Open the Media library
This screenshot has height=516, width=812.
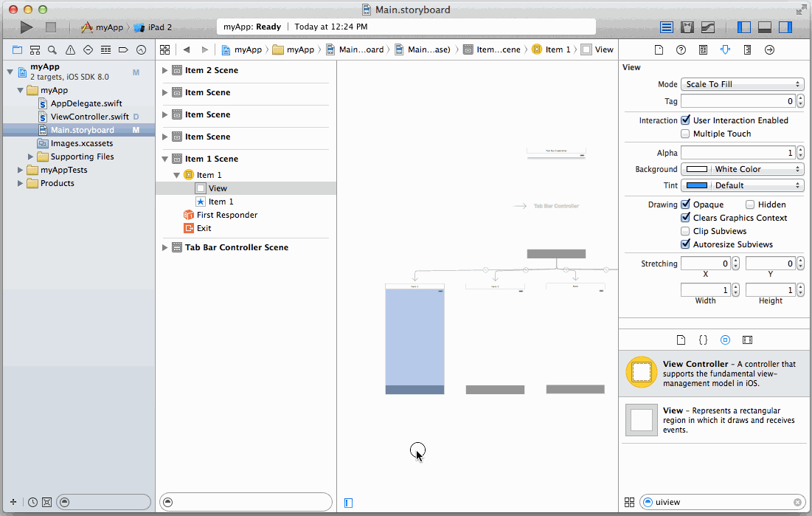point(747,340)
